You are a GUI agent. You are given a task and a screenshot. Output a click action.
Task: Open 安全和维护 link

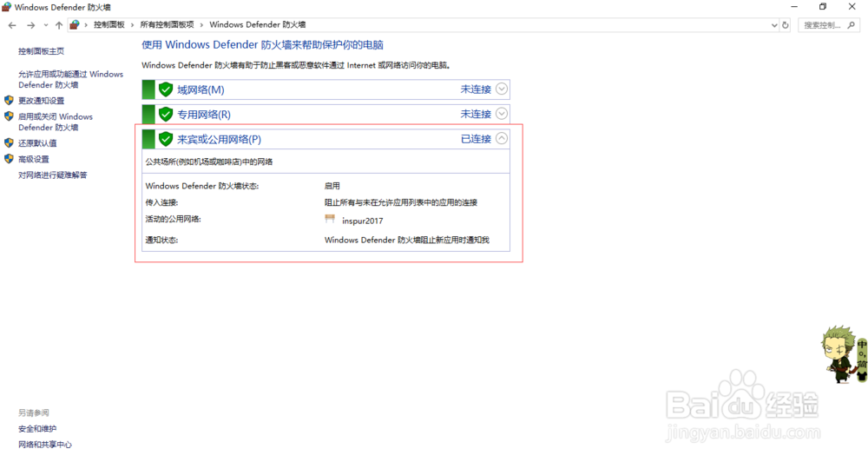tap(37, 429)
